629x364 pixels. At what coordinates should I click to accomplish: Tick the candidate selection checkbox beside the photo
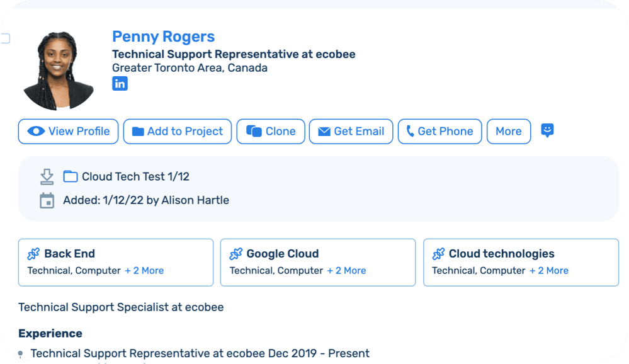[5, 39]
